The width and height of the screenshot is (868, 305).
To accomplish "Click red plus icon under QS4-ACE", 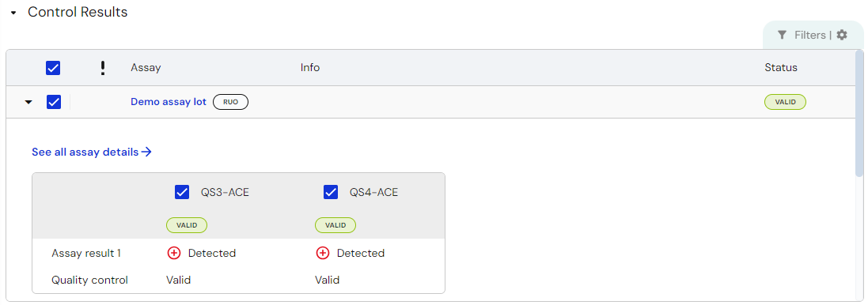I will [323, 253].
